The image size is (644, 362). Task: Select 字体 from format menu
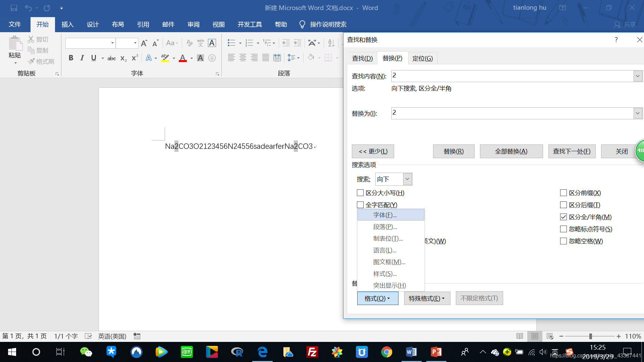click(385, 215)
